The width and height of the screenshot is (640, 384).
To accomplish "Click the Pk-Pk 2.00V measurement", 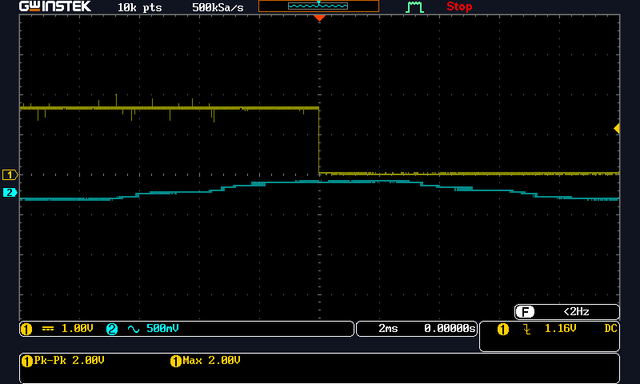I will click(69, 360).
